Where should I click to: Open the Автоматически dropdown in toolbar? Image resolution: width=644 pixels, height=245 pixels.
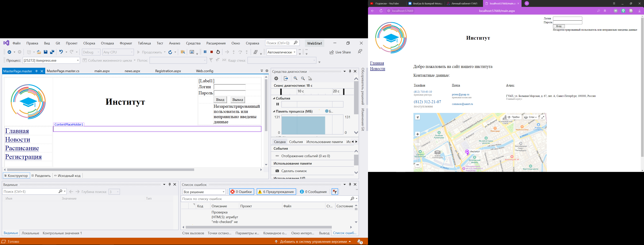[x=282, y=52]
